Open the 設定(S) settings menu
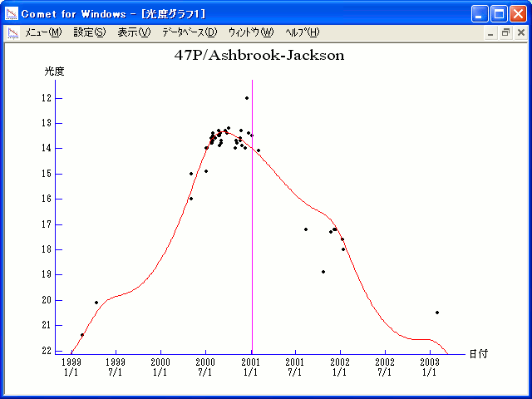The height and width of the screenshot is (399, 532). pos(90,32)
